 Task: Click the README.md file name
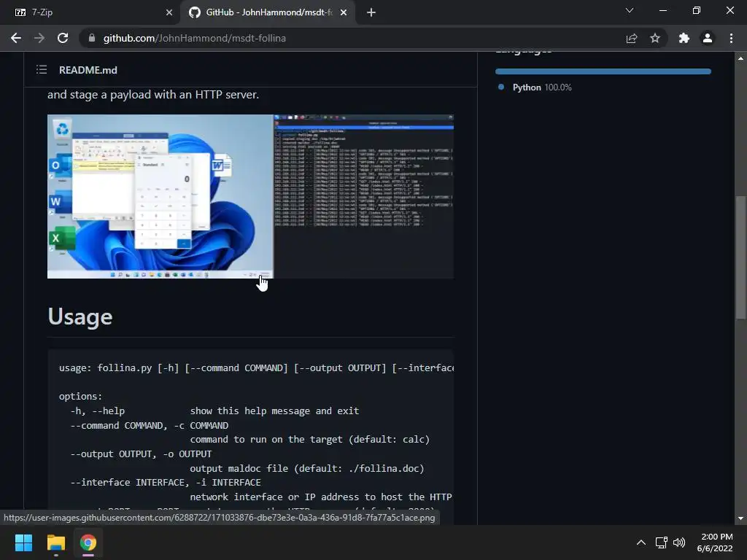point(88,70)
